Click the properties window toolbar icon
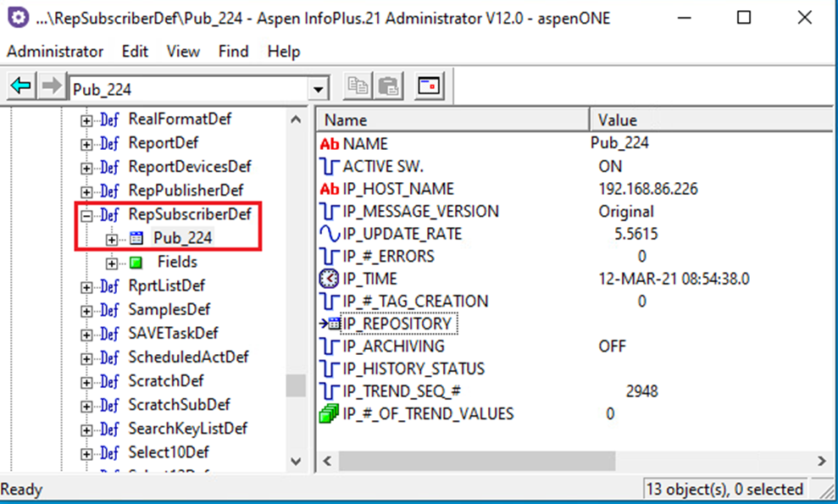The image size is (838, 504). point(429,86)
